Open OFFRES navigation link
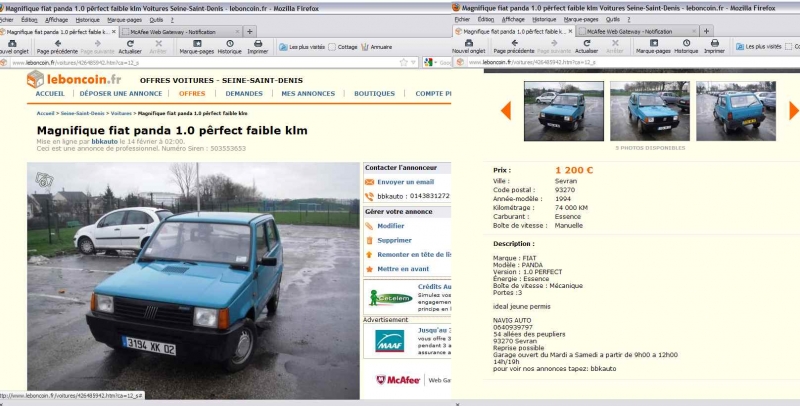 tap(192, 94)
